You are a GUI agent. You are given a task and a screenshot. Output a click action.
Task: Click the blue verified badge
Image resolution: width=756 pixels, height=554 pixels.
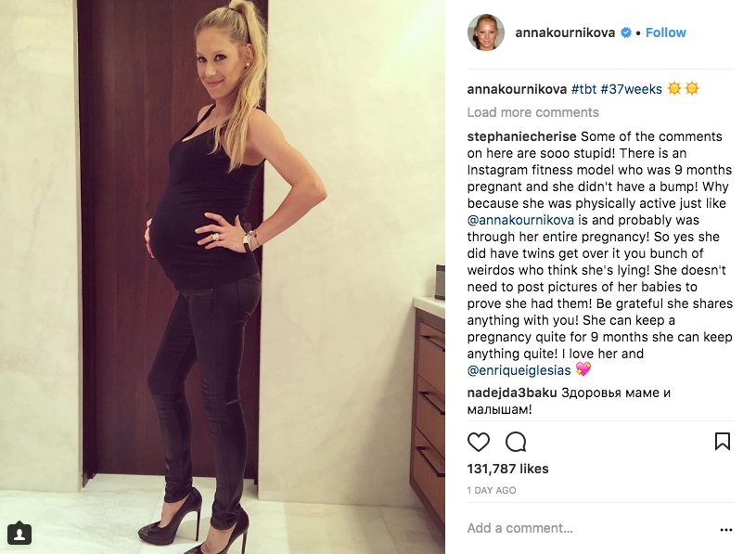(x=626, y=32)
